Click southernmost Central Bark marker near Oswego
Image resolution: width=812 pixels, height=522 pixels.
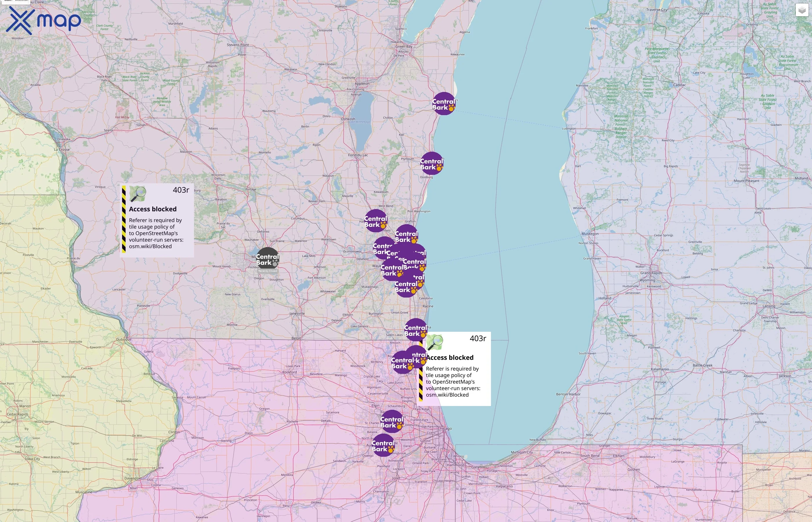pyautogui.click(x=383, y=445)
